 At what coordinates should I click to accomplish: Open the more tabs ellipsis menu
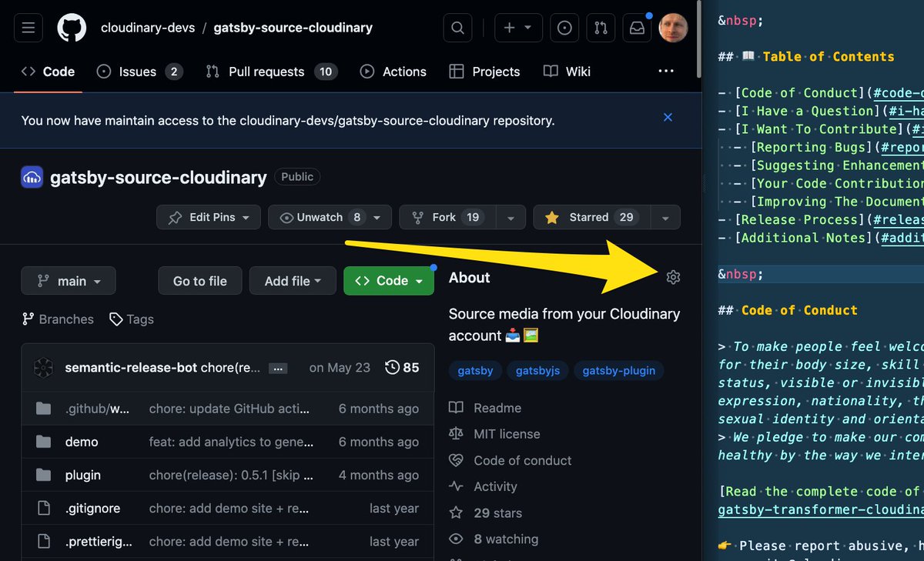coord(666,71)
